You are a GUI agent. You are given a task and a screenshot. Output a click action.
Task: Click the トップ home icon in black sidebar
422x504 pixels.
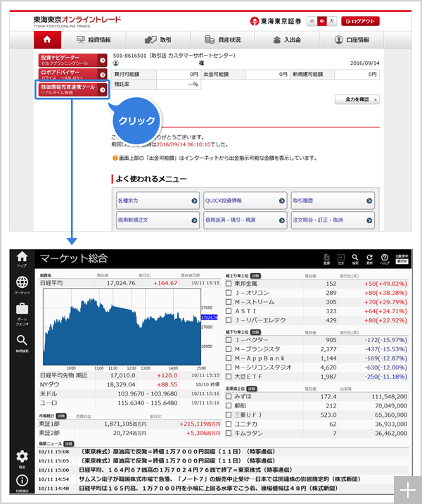pos(22,259)
